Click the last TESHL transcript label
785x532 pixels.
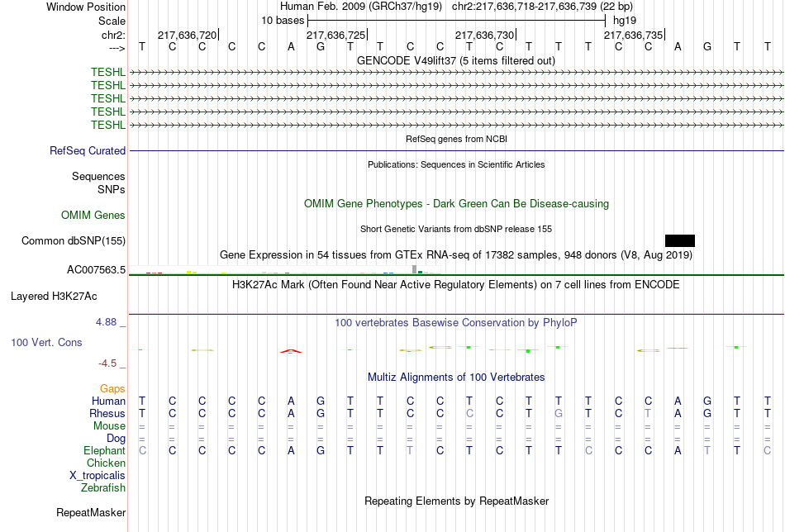(108, 125)
